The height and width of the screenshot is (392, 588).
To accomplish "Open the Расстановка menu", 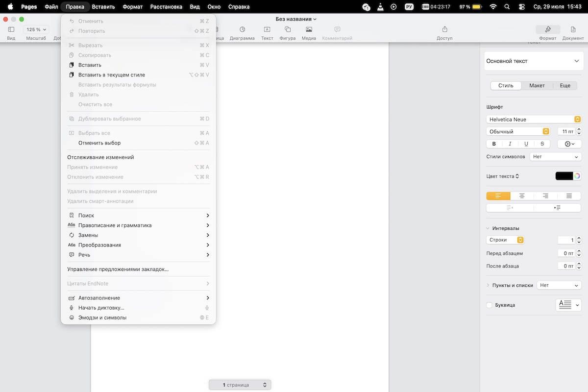I will (166, 7).
